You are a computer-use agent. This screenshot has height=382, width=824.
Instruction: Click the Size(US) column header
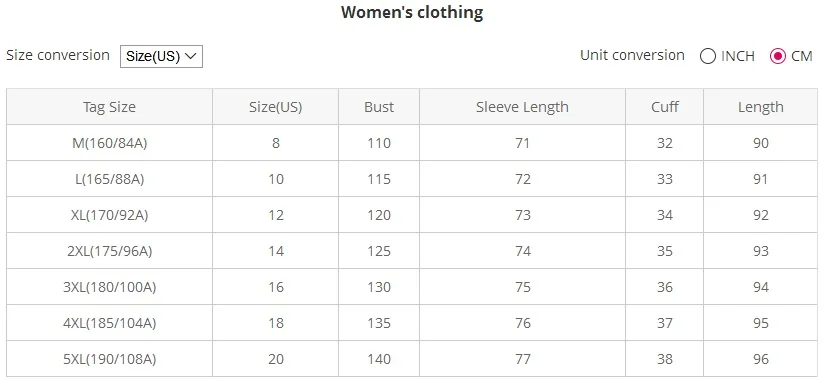pos(275,107)
